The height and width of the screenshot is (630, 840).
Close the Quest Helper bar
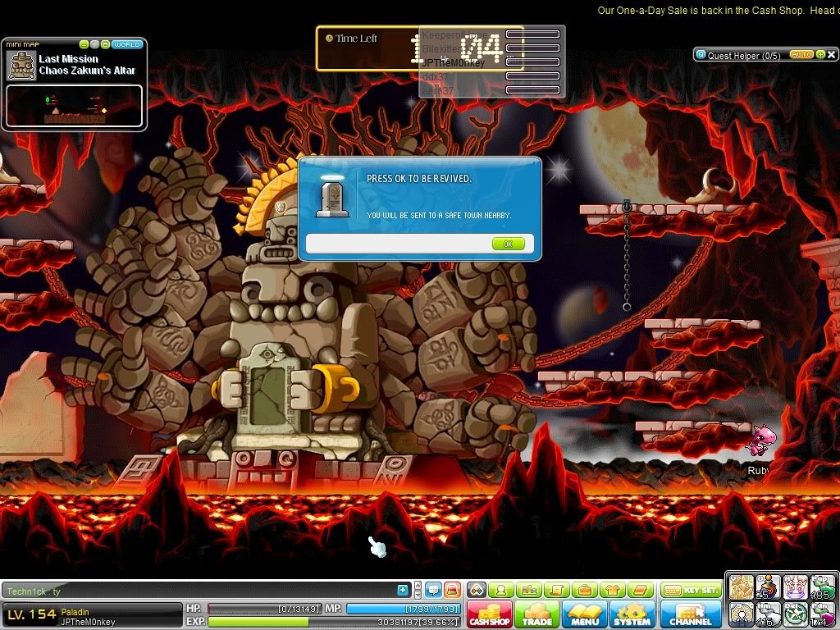(x=832, y=55)
